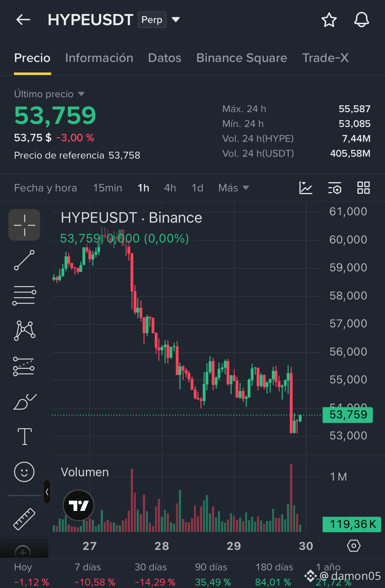Select the 1h interval
The image size is (385, 588).
[x=143, y=188]
